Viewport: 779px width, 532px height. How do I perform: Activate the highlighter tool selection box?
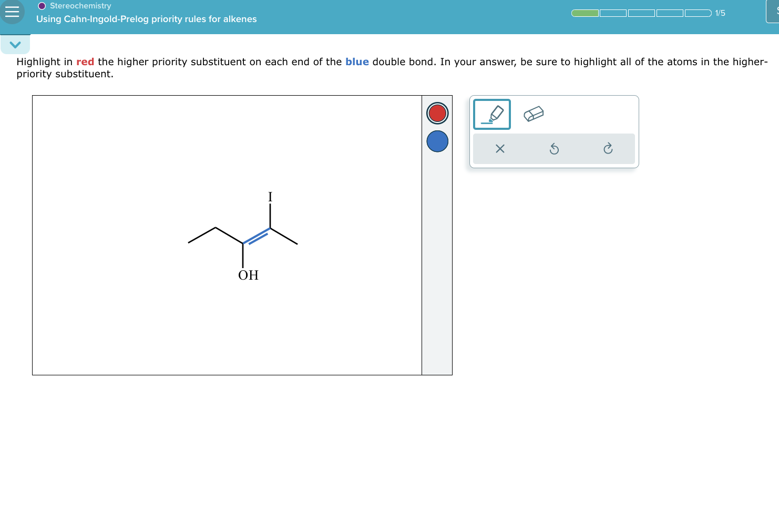pyautogui.click(x=491, y=114)
